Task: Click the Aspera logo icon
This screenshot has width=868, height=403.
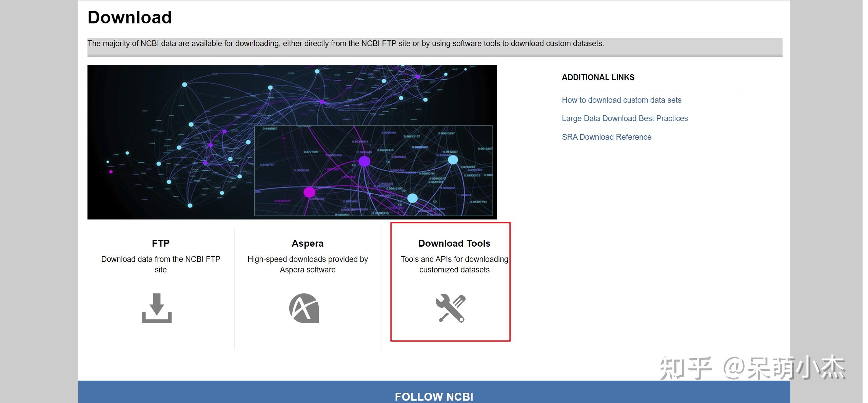Action: 304,308
